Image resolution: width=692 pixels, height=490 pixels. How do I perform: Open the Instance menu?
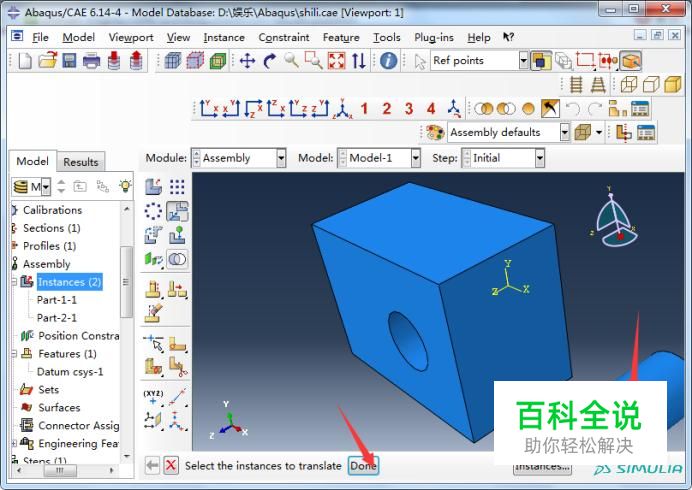pos(224,38)
